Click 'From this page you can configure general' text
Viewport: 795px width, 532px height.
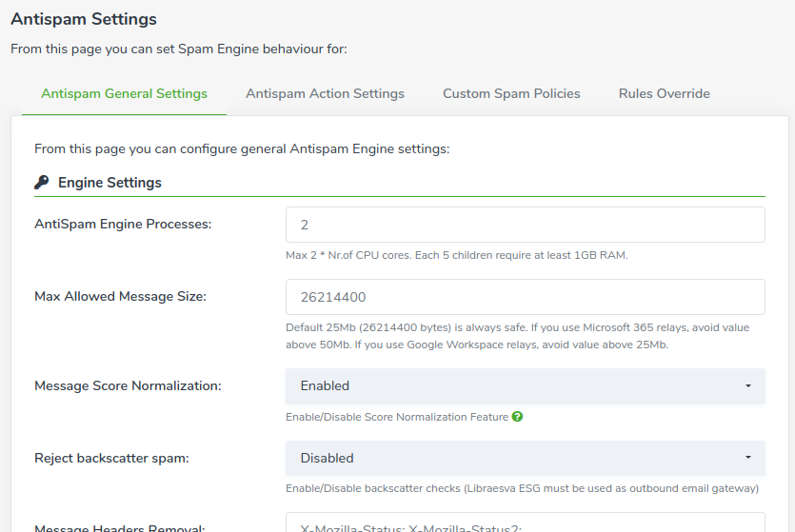point(242,149)
